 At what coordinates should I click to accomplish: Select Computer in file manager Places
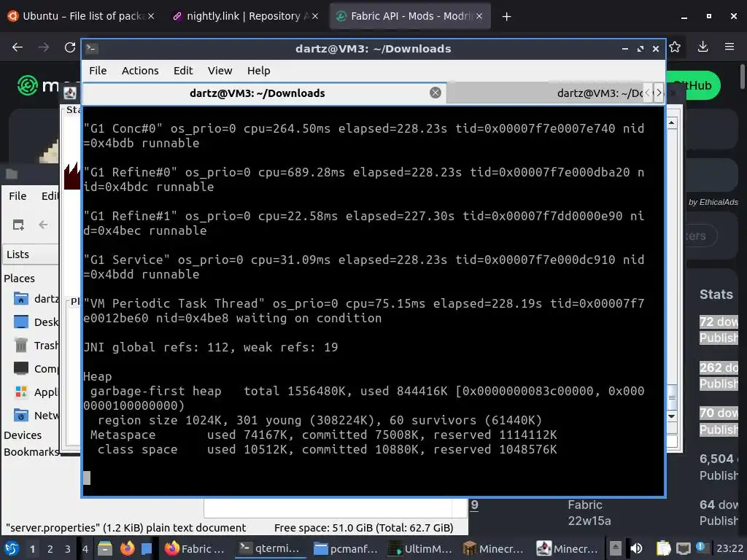(x=36, y=368)
